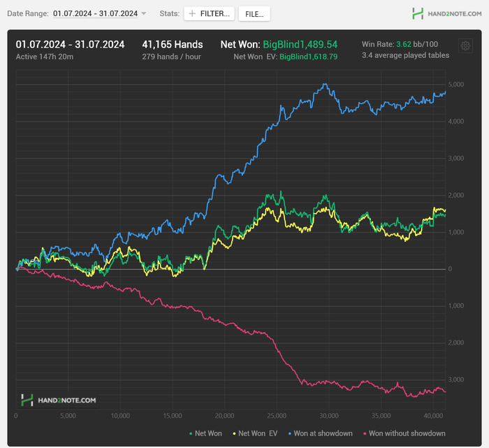Click the 40,000 x-axis label
The height and width of the screenshot is (448, 489).
click(433, 416)
